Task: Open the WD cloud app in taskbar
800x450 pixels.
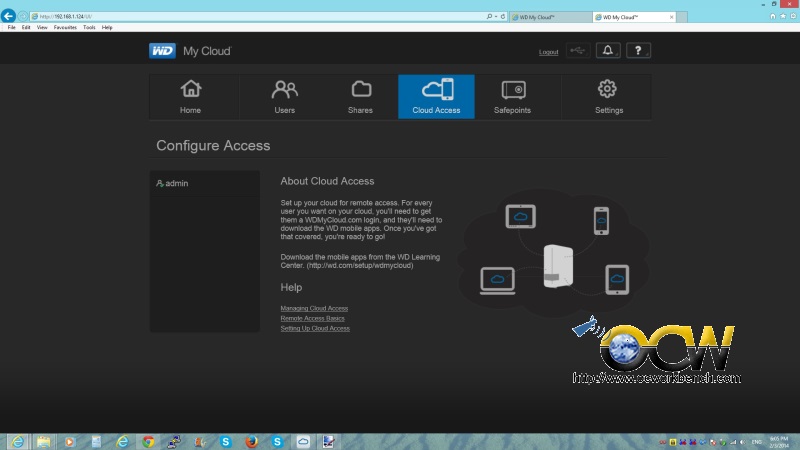Action: tap(303, 442)
